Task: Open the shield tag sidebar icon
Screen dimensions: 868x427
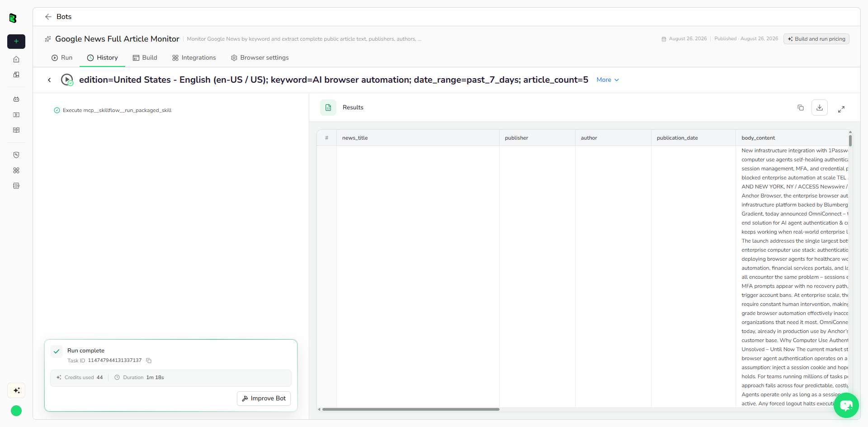Action: tap(16, 155)
